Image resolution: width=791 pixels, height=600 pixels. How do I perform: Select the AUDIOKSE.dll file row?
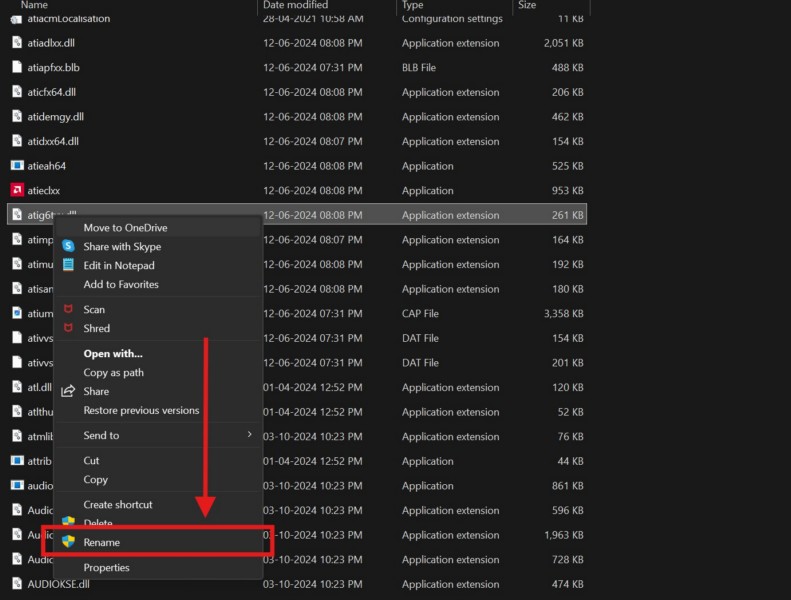(x=58, y=584)
